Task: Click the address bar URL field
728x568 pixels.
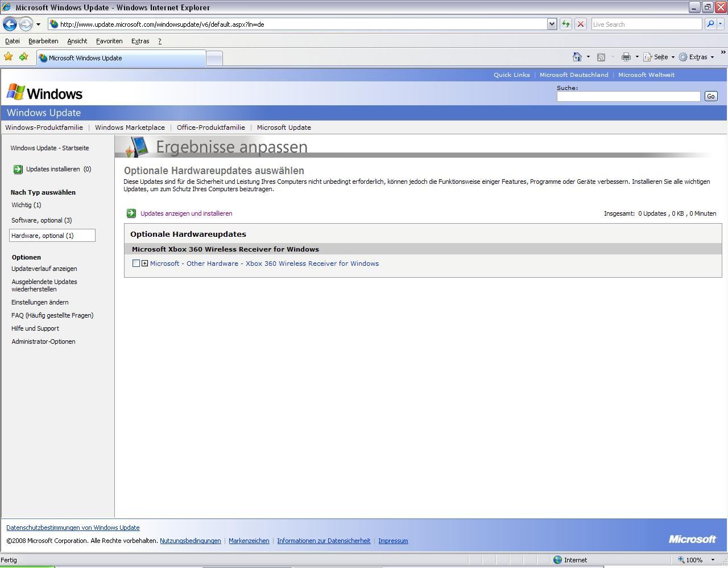Action: click(x=299, y=24)
